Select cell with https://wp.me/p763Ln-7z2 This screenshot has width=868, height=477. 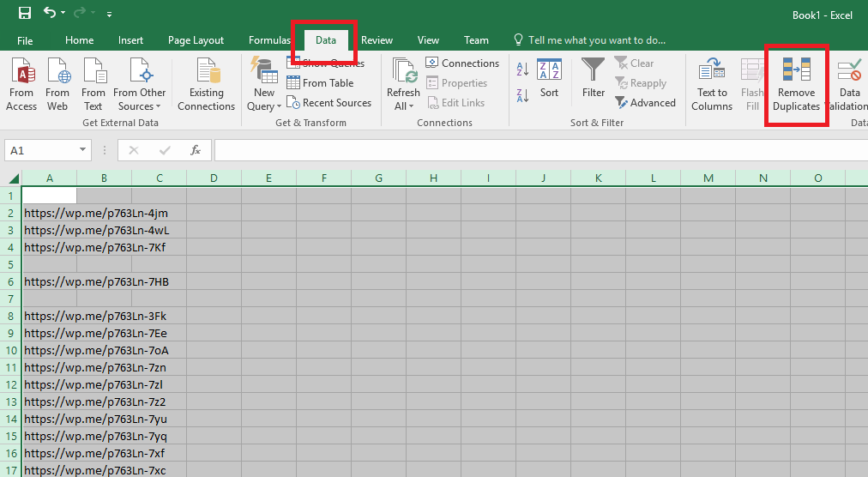49,402
